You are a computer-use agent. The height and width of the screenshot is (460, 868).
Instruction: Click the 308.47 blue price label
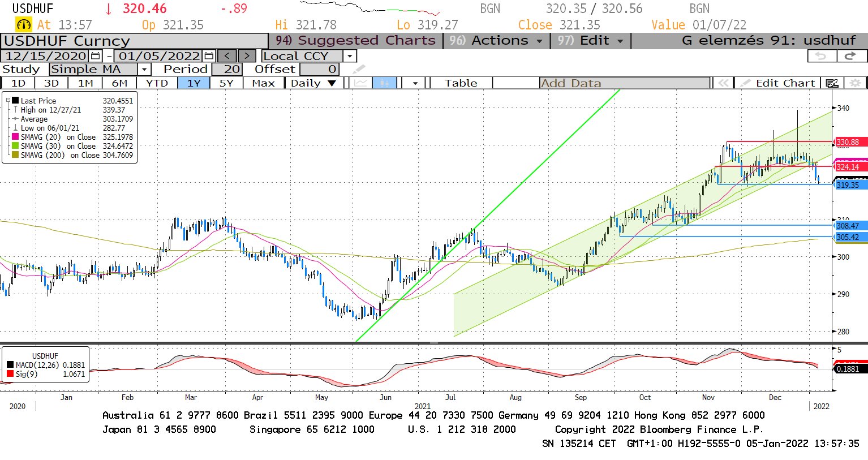tap(850, 226)
